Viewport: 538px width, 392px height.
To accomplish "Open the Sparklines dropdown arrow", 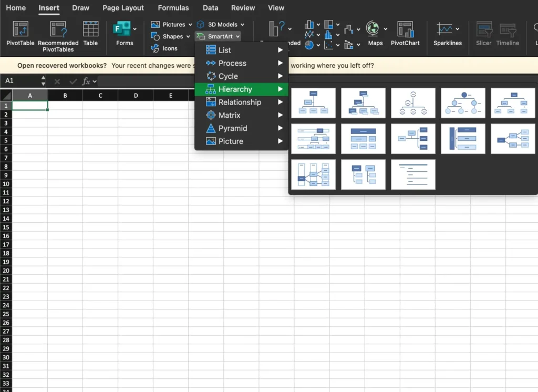I will (458, 29).
